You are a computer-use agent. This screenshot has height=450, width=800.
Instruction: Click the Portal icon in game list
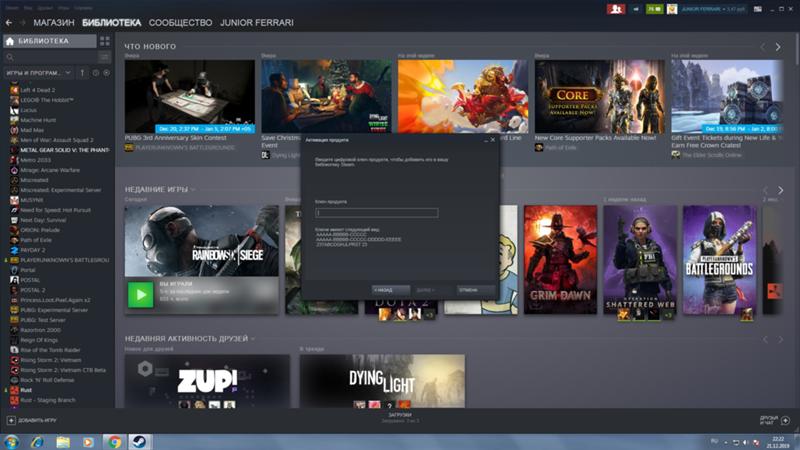pyautogui.click(x=14, y=270)
